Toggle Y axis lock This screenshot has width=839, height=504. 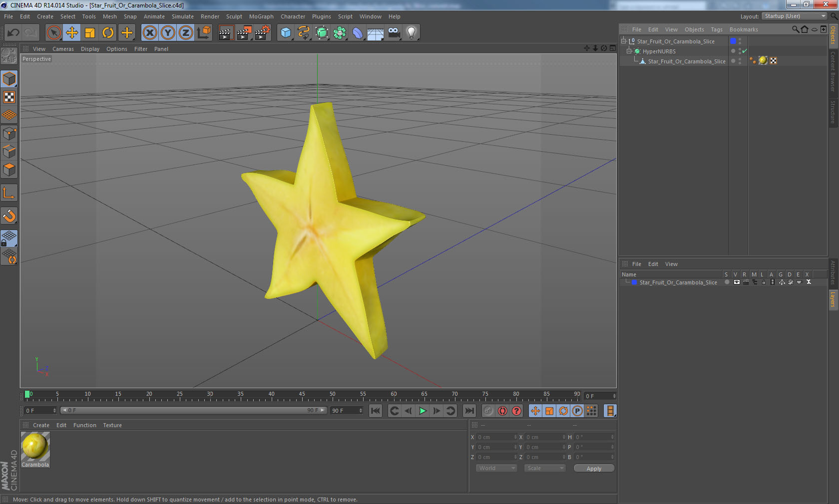click(168, 33)
